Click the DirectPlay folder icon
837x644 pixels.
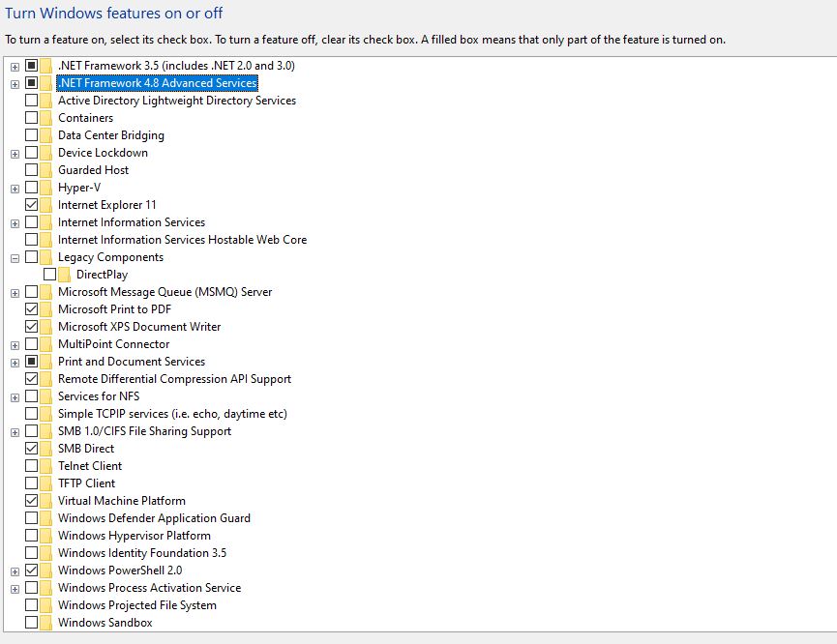[65, 275]
